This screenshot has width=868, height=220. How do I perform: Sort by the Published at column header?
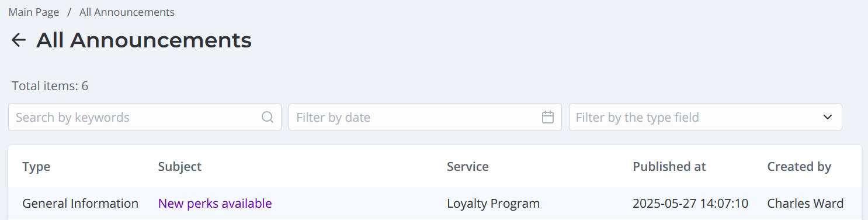click(x=669, y=167)
